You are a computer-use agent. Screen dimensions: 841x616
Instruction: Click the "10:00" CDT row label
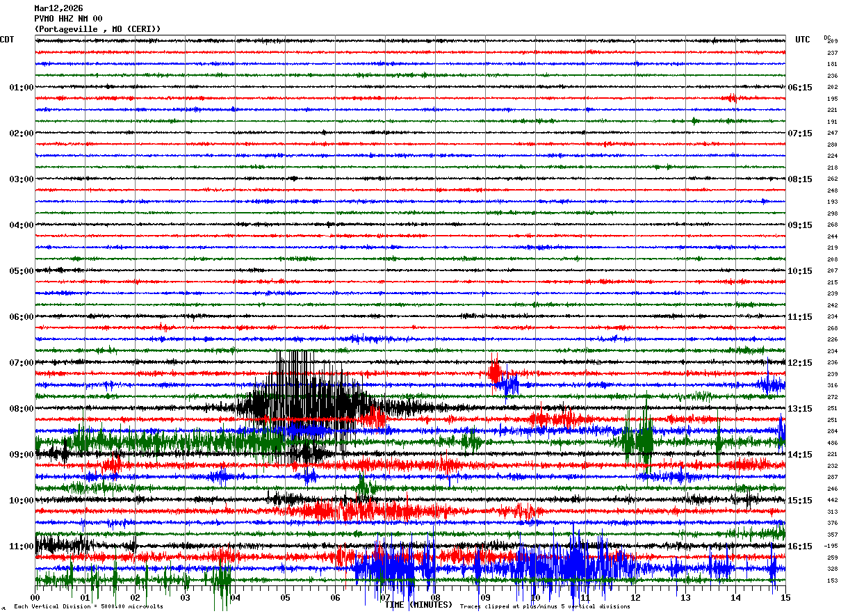point(22,501)
